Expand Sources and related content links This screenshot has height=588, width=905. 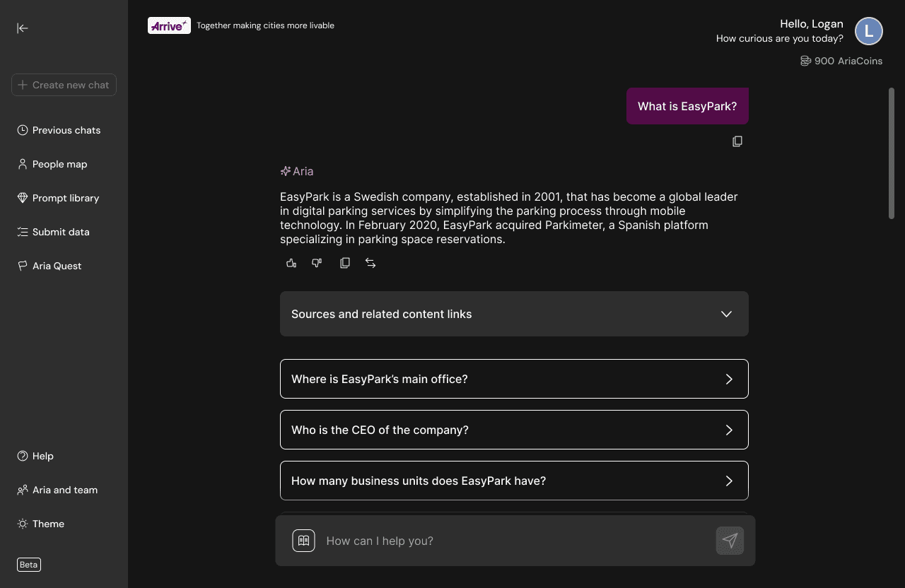(x=514, y=314)
